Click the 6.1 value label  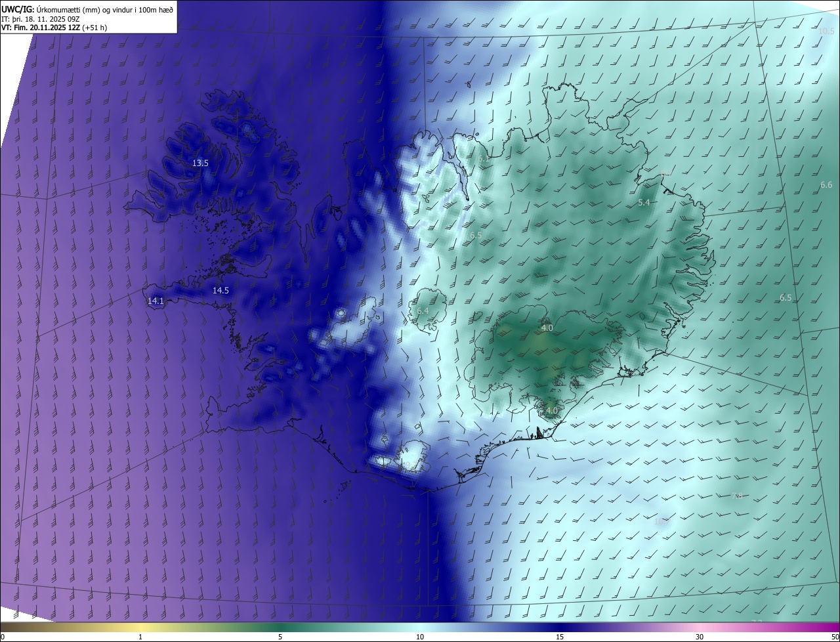point(484,158)
